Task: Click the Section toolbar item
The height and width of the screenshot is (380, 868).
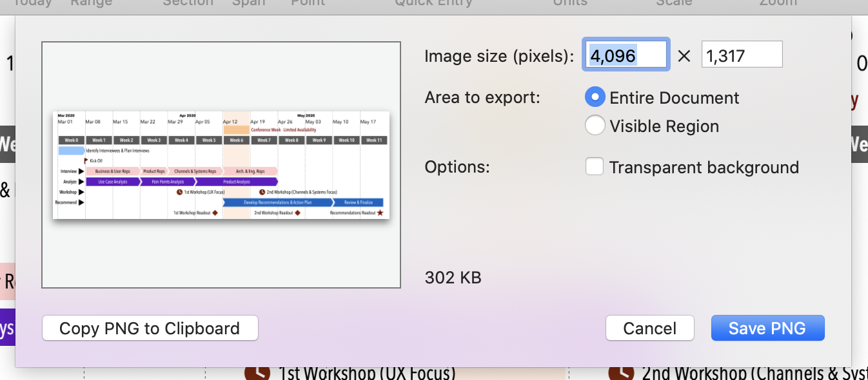Action: pyautogui.click(x=188, y=3)
